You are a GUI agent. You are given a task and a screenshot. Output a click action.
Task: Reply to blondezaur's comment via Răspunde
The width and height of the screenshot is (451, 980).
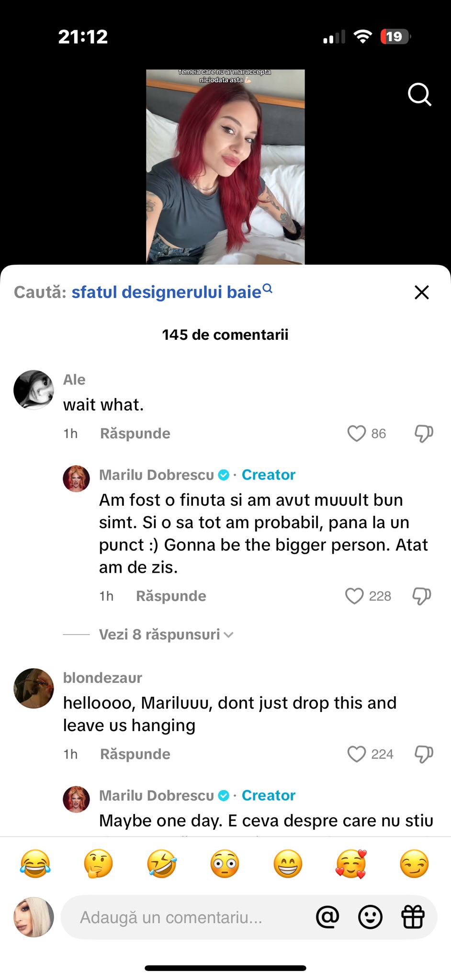[135, 754]
